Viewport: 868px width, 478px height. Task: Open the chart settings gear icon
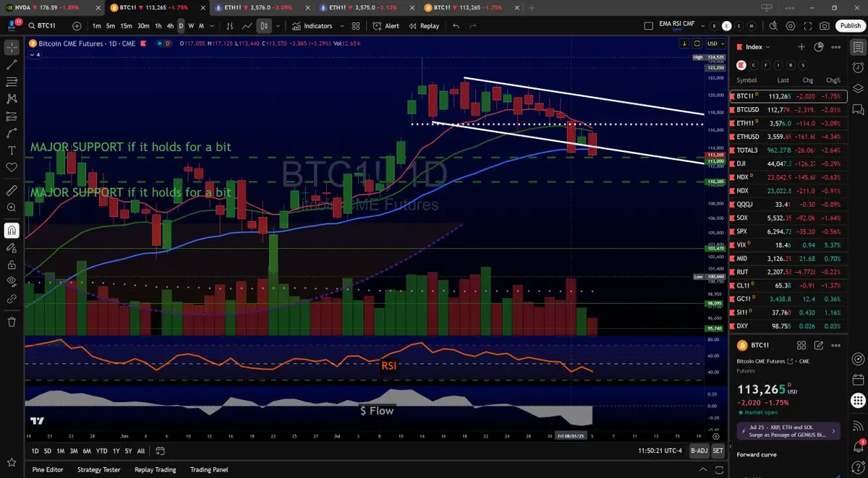coord(790,25)
